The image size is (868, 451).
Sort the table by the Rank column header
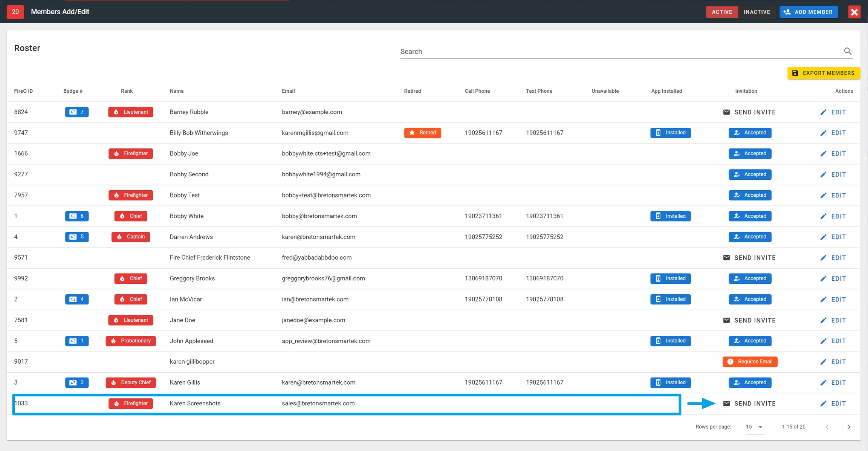coord(127,91)
